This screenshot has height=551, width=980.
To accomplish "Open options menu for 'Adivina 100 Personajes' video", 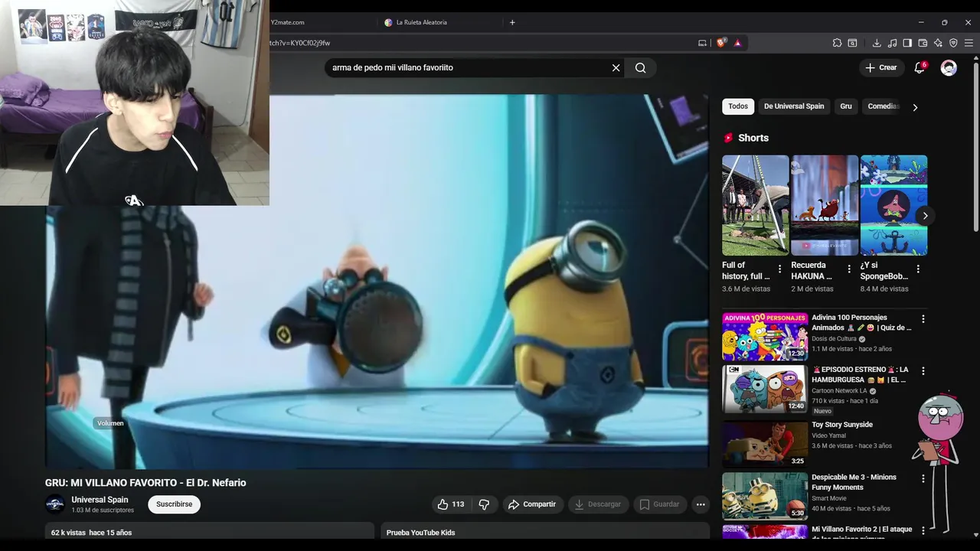I will [x=923, y=318].
